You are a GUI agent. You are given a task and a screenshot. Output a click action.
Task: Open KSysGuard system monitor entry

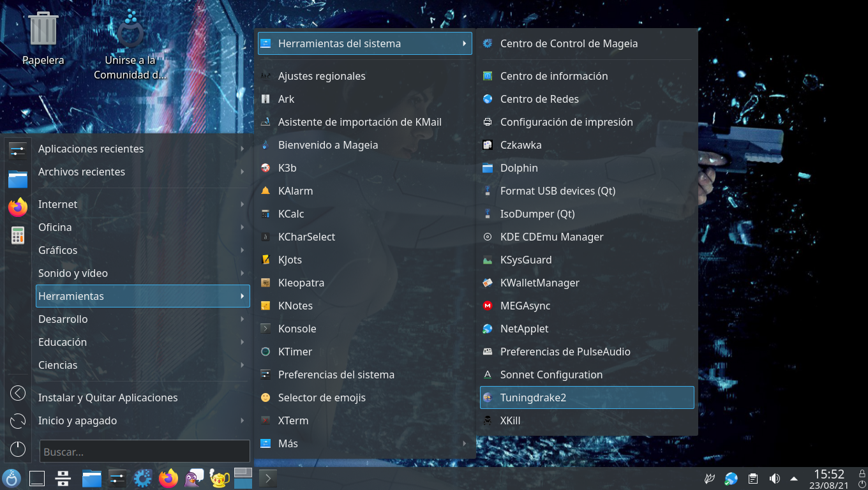coord(587,260)
